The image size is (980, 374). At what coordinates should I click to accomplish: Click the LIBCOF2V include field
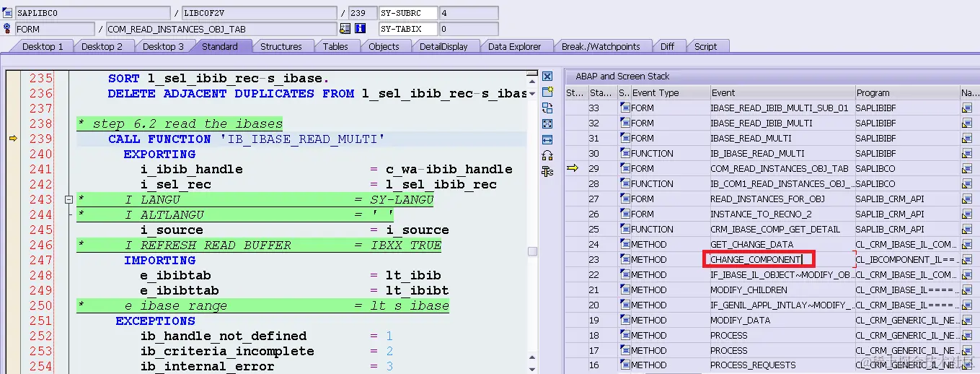click(x=258, y=13)
